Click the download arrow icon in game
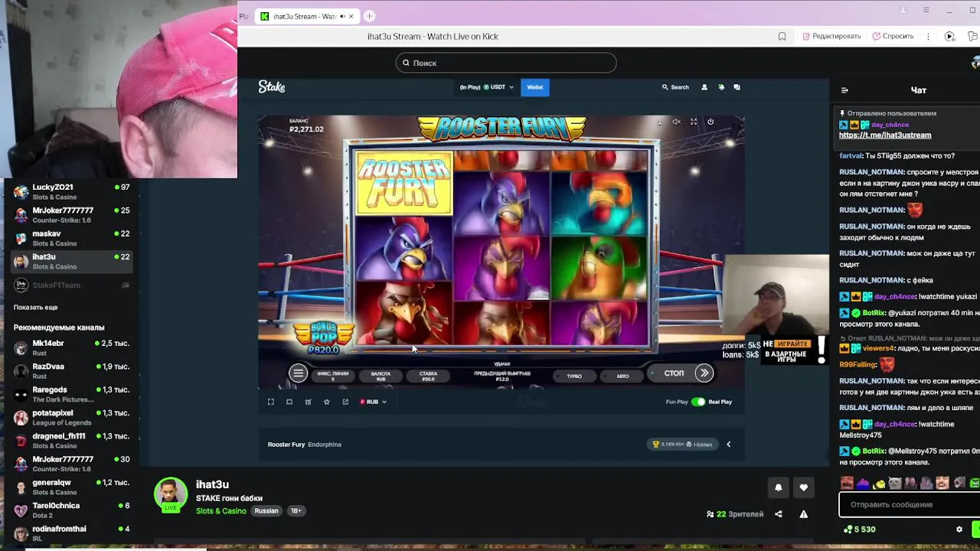The height and width of the screenshot is (551, 980). 659,122
